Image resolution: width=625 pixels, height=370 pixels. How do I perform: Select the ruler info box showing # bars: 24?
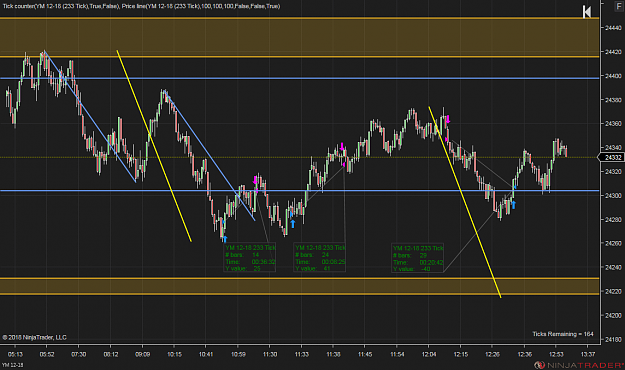[319, 258]
